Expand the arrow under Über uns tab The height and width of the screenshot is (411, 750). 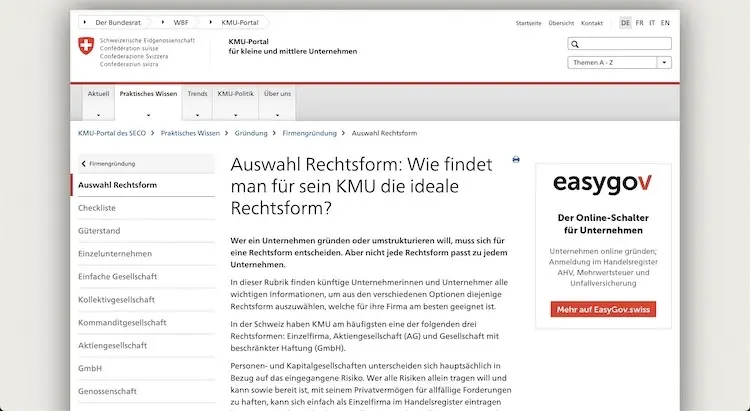tap(277, 115)
